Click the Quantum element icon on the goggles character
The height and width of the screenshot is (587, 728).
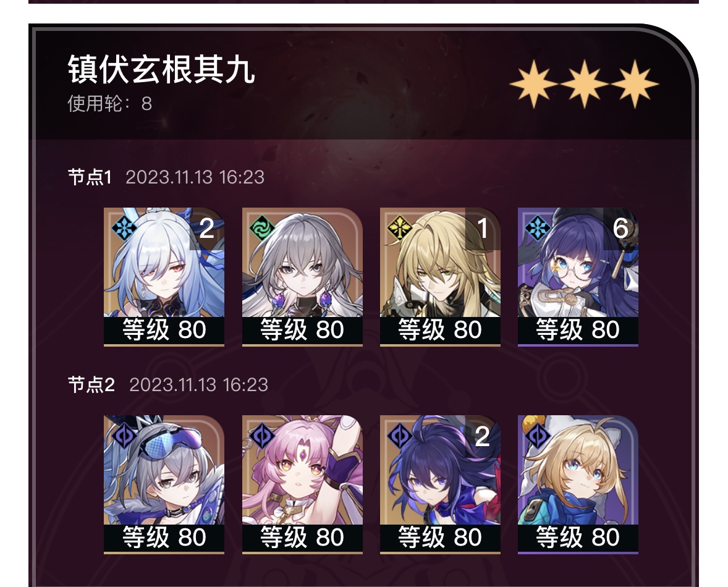coord(124,436)
